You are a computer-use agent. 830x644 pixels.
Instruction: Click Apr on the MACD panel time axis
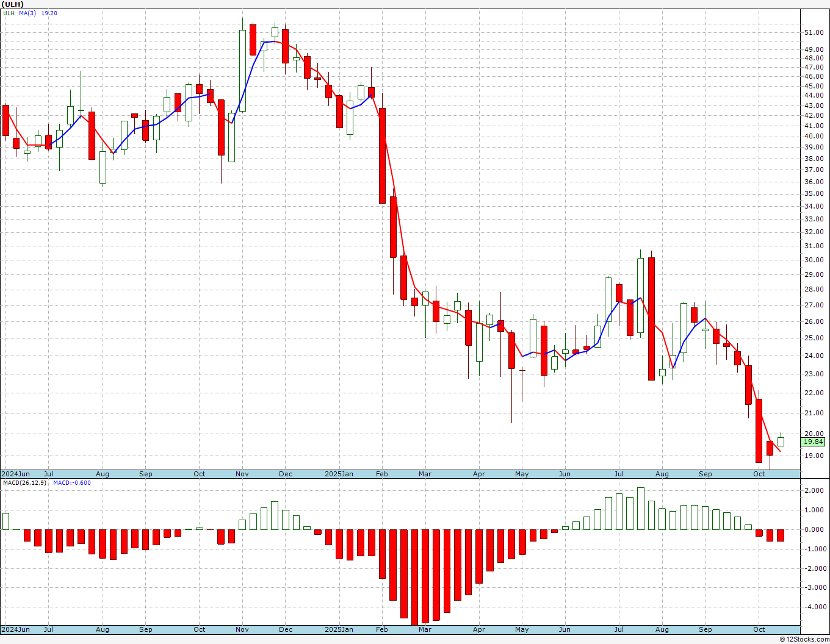coord(479,629)
